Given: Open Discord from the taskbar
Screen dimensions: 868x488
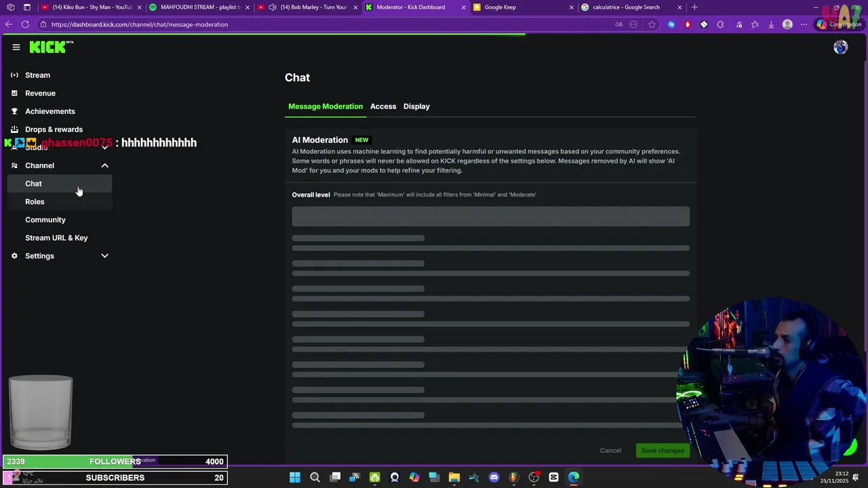Looking at the screenshot, I should pyautogui.click(x=494, y=477).
